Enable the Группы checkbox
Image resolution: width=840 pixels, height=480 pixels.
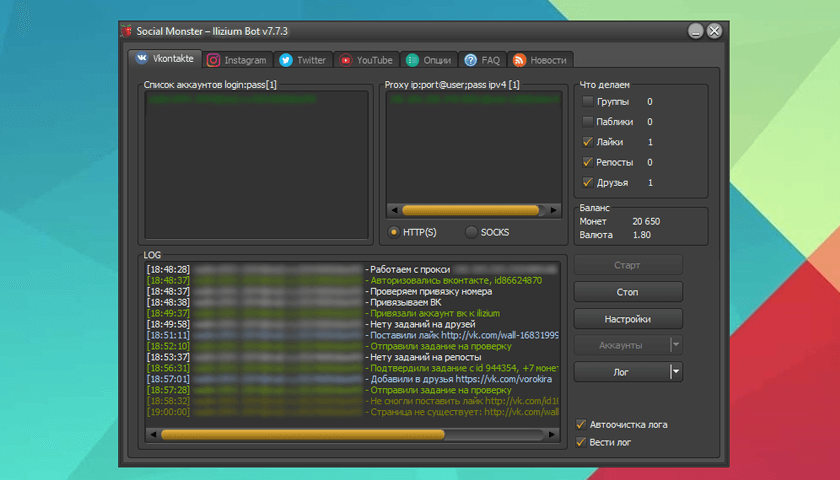click(588, 101)
